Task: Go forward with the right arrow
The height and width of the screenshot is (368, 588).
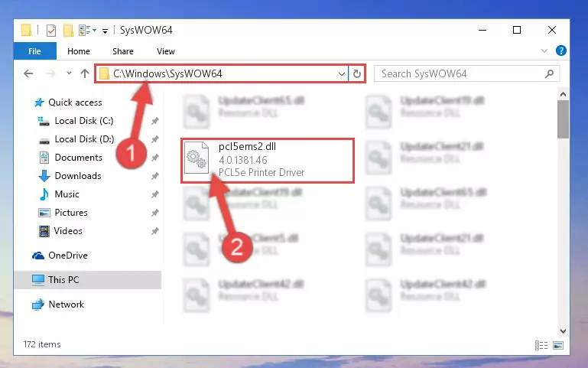Action: 50,73
